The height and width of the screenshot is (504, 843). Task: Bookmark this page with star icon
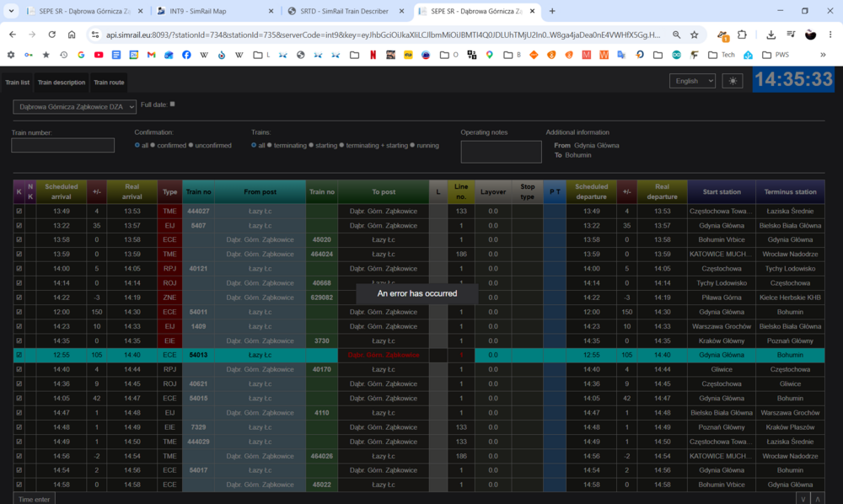click(694, 35)
